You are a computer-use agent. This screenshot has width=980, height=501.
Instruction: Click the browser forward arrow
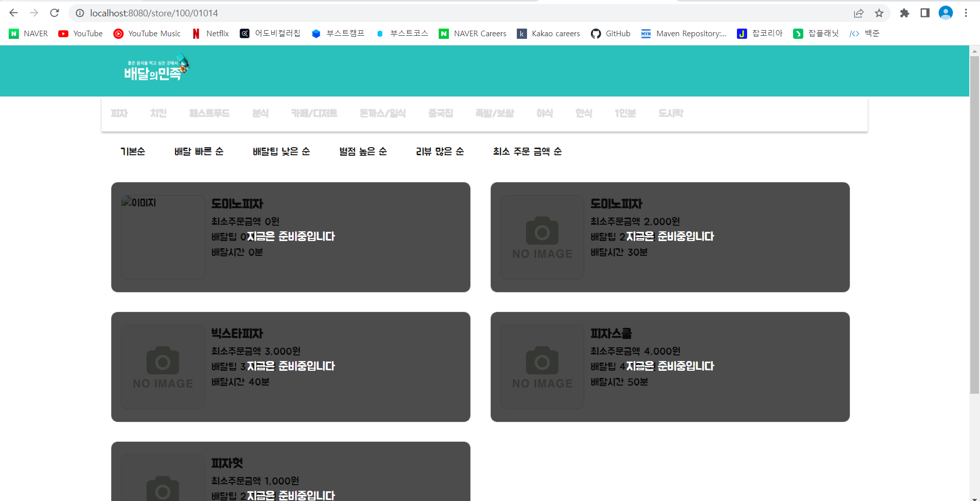pos(34,13)
